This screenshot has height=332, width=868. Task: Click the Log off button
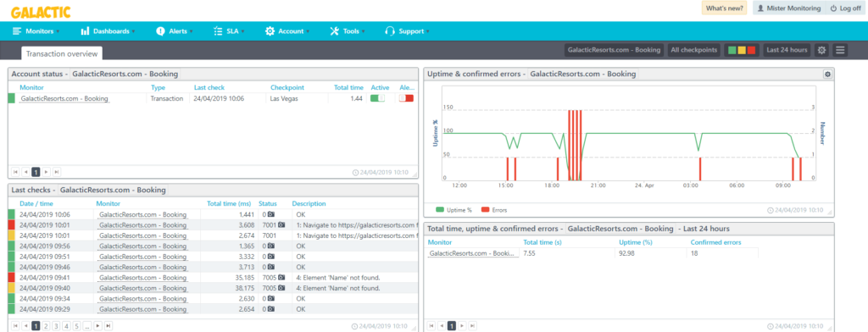(x=845, y=8)
